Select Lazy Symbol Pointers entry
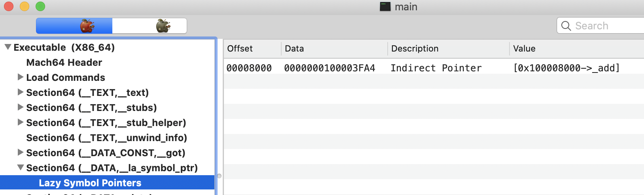The width and height of the screenshot is (644, 195). [90, 183]
